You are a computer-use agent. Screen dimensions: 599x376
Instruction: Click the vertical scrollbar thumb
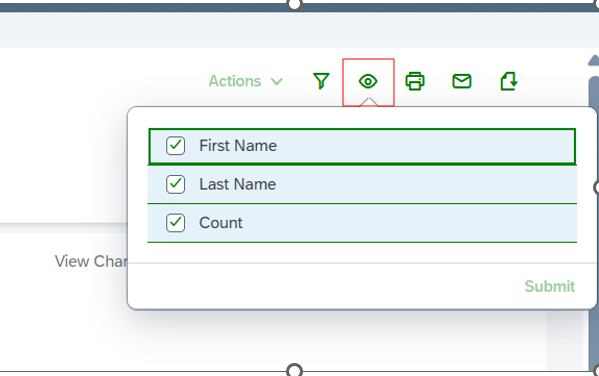click(x=594, y=222)
